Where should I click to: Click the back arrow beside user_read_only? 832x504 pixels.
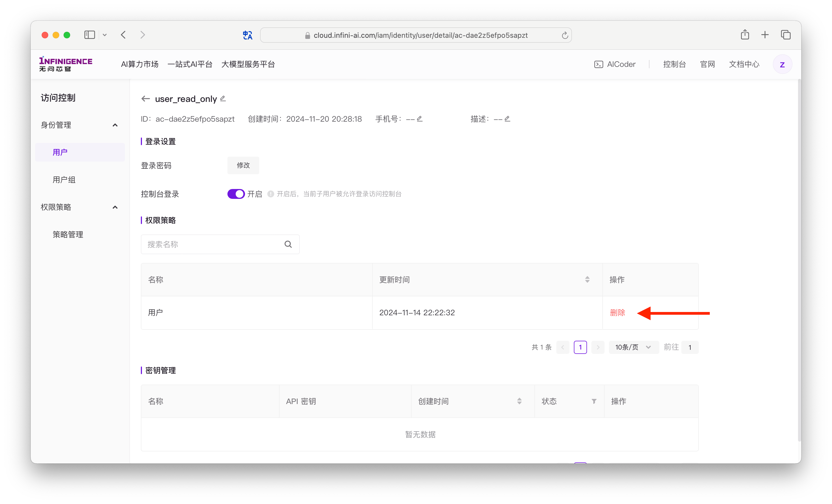[146, 99]
